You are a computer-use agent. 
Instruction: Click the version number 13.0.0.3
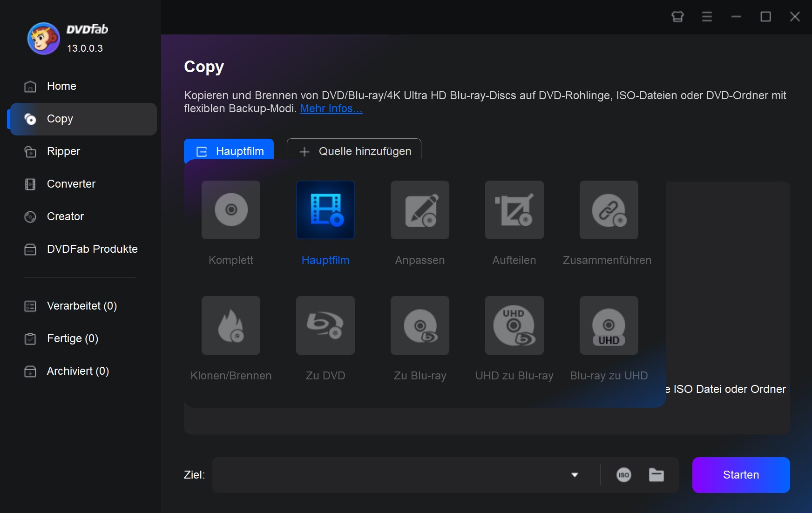[85, 48]
